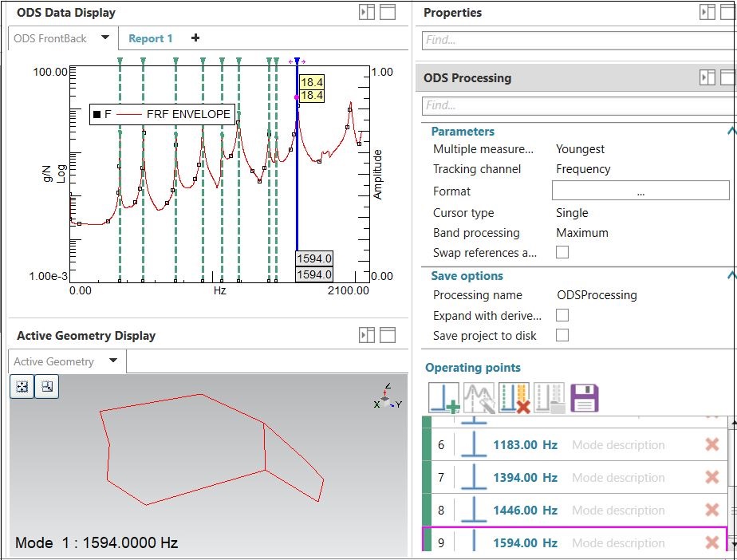Open the ODS FrontBack dropdown
Screen dimensions: 737x560
pos(104,37)
